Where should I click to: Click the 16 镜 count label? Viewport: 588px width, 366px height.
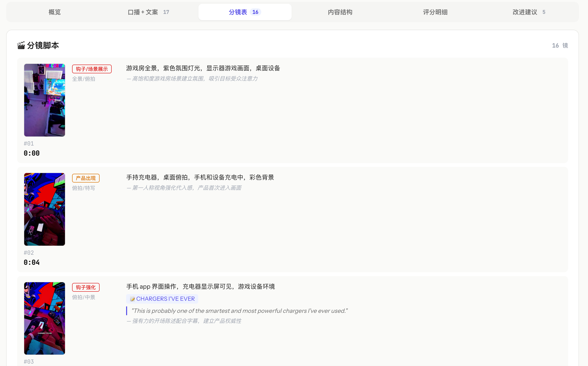pos(560,46)
